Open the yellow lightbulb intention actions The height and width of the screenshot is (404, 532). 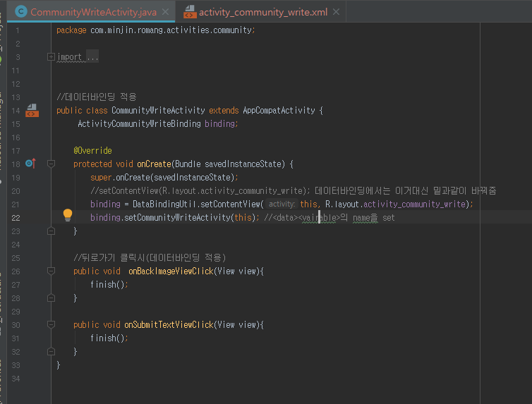(x=68, y=215)
